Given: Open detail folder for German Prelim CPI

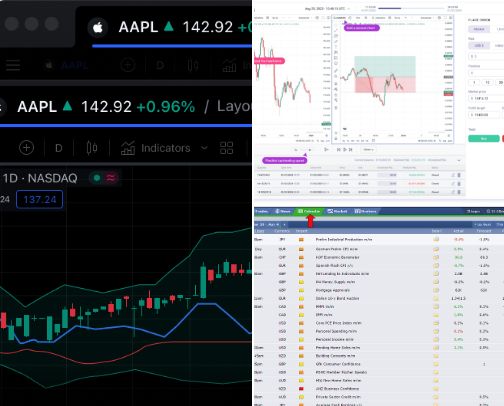Looking at the screenshot, I should click(x=436, y=249).
